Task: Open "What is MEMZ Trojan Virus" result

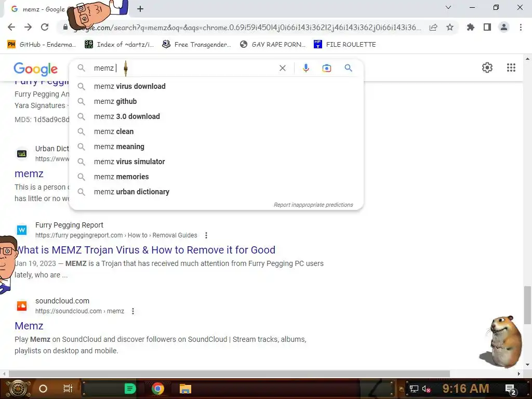Action: (x=146, y=250)
